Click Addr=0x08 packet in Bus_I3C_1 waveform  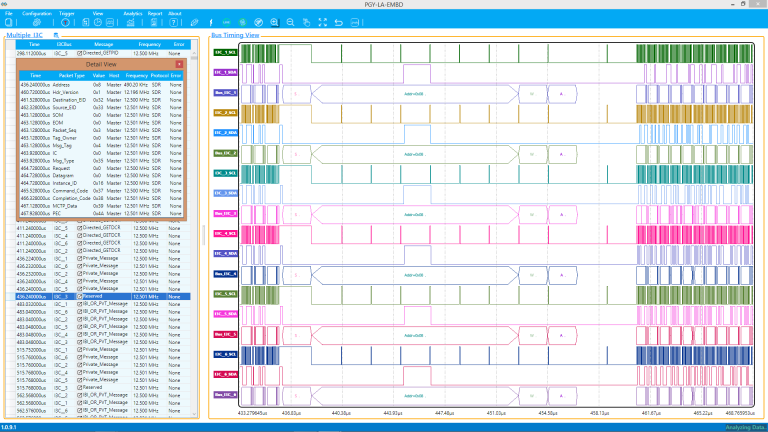pos(415,94)
